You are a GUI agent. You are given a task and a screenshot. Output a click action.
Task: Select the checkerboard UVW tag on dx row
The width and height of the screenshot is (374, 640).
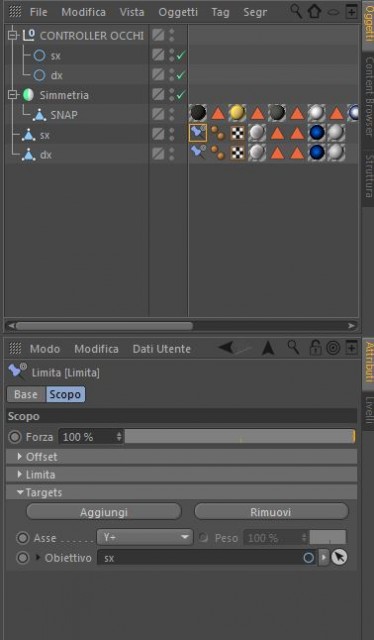237,153
